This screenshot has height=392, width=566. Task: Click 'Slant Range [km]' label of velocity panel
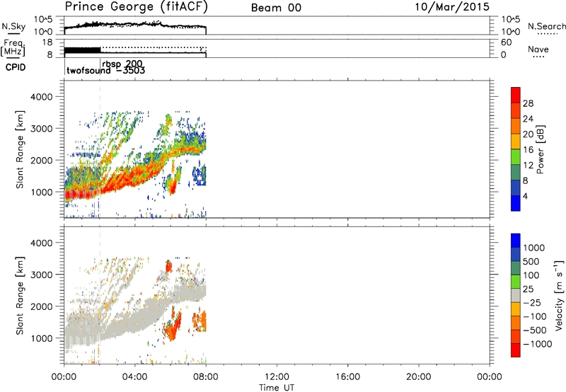tap(20, 296)
